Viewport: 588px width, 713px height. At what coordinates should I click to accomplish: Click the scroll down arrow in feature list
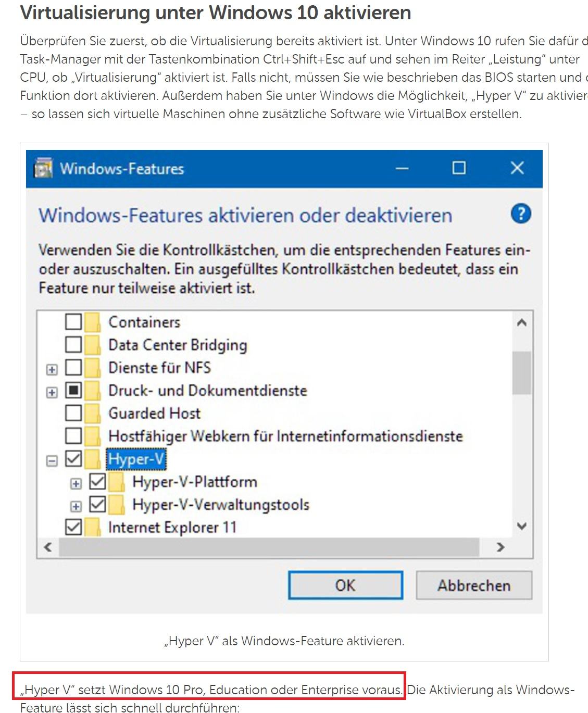pos(521,526)
